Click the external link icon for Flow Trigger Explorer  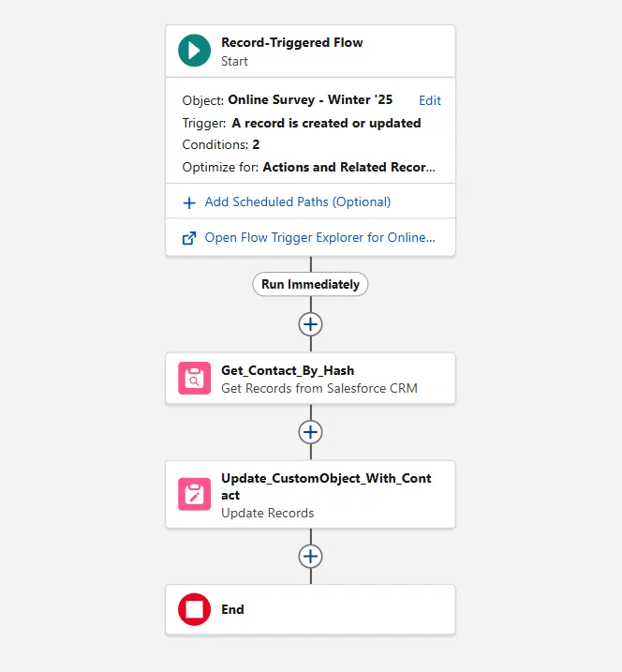189,238
